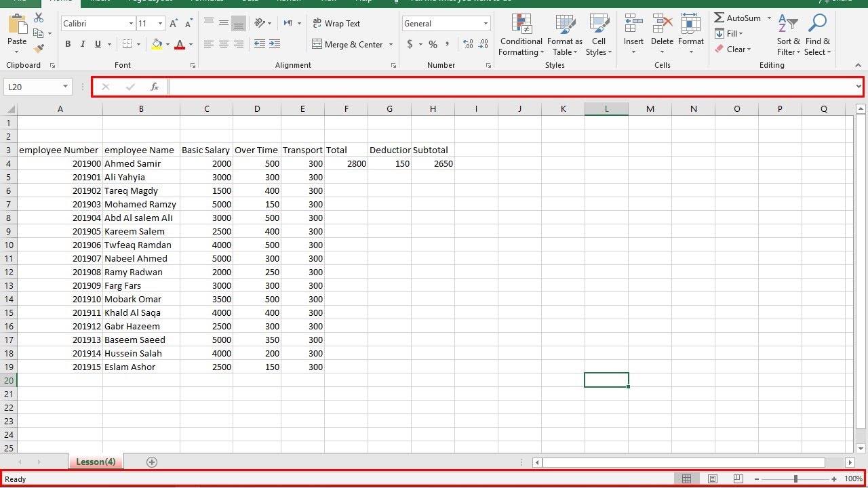Toggle Wrap Text
This screenshot has width=868, height=488.
click(x=336, y=23)
